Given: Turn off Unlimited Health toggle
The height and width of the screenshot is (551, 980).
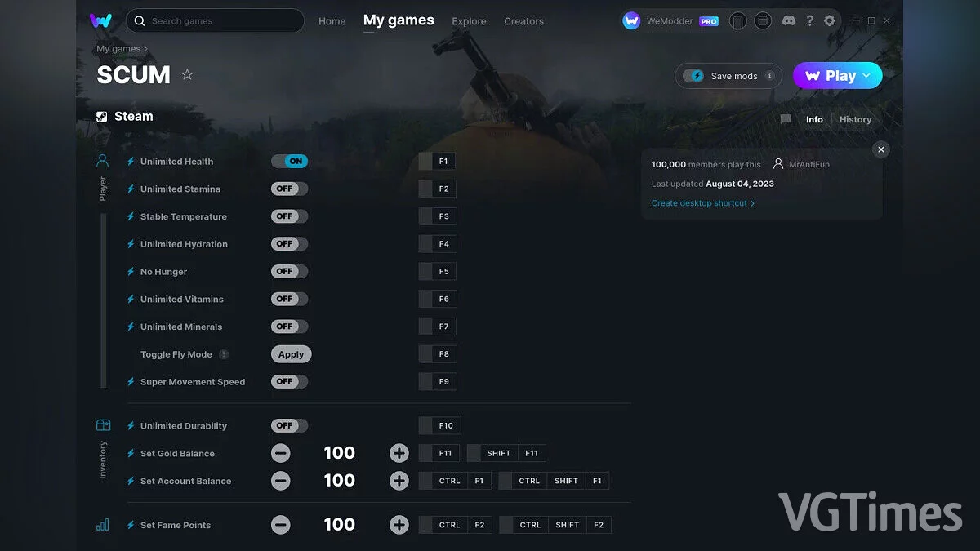Looking at the screenshot, I should (289, 162).
